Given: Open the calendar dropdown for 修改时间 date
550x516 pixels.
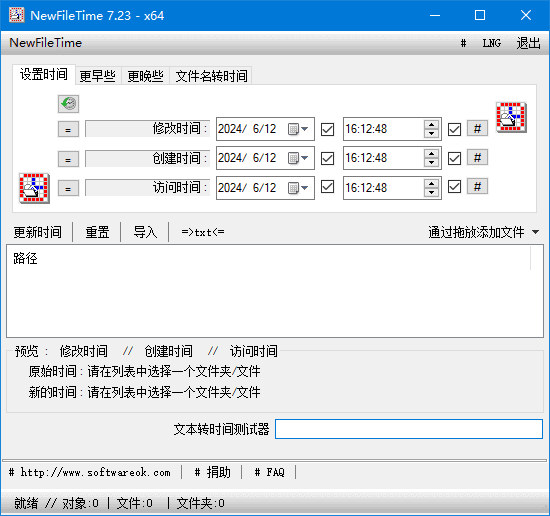Looking at the screenshot, I should tap(298, 129).
